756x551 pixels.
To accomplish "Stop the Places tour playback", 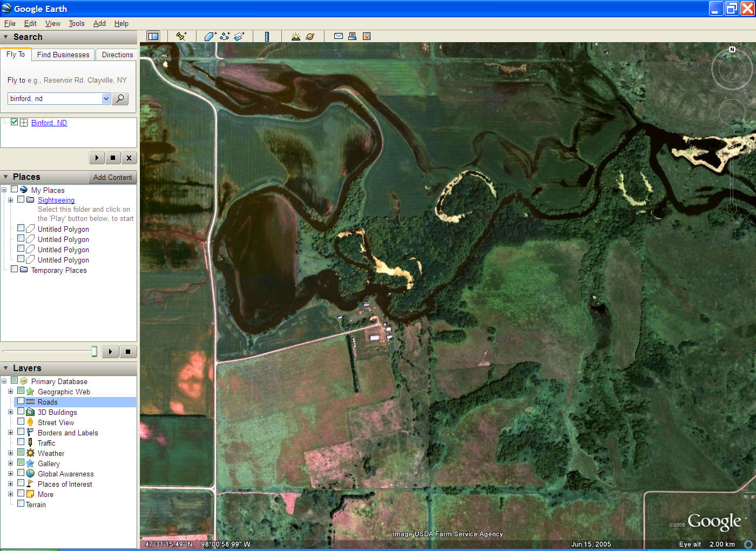I will click(128, 352).
